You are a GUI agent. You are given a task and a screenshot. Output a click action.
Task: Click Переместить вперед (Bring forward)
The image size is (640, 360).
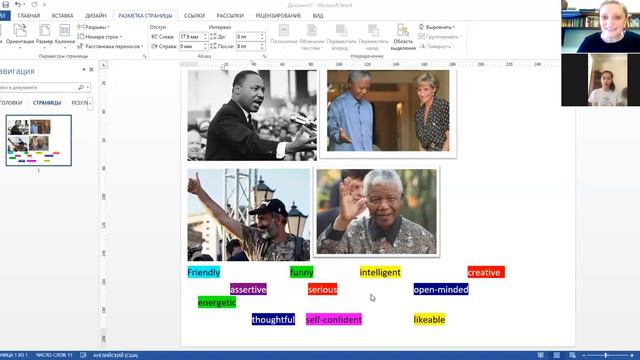[341, 36]
